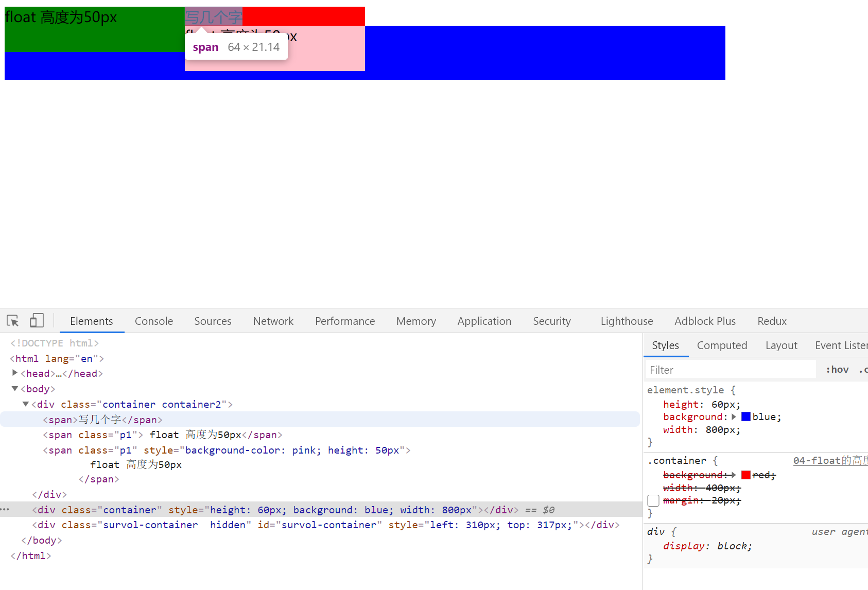Switch to the Network panel tab
Viewport: 868px width, 590px height.
[273, 321]
